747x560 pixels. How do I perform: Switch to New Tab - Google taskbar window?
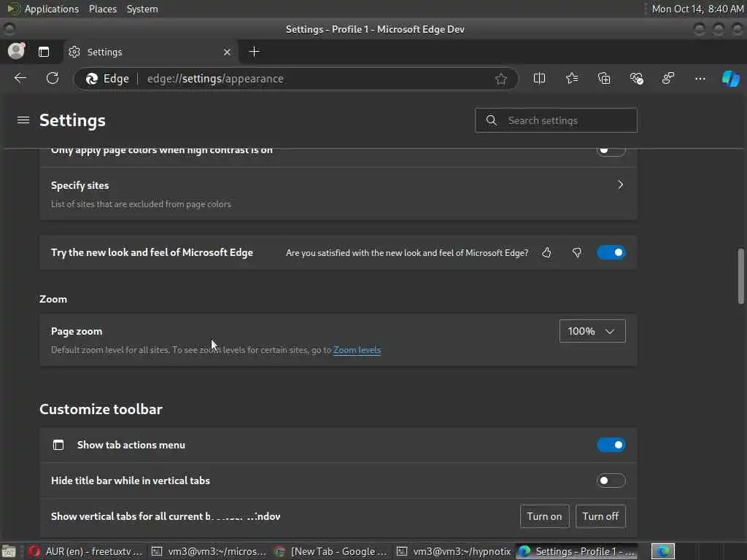click(331, 551)
